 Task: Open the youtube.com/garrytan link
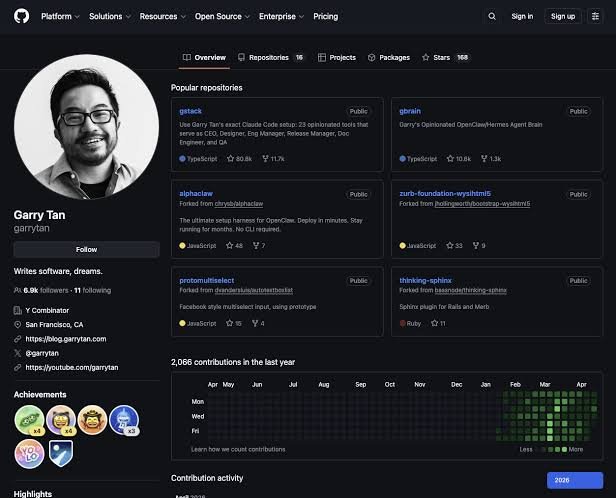point(72,367)
